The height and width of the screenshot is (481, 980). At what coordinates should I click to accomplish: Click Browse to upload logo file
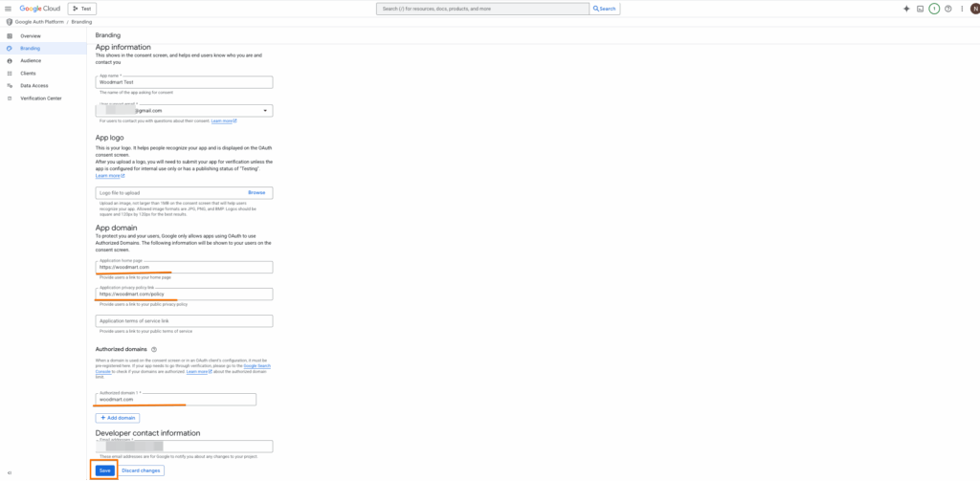click(x=256, y=192)
